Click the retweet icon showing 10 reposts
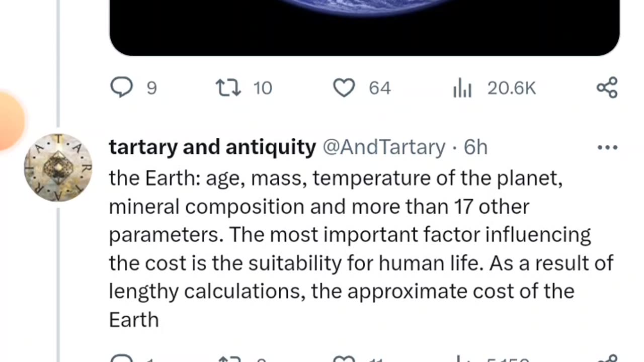Image resolution: width=644 pixels, height=362 pixels. (x=228, y=88)
